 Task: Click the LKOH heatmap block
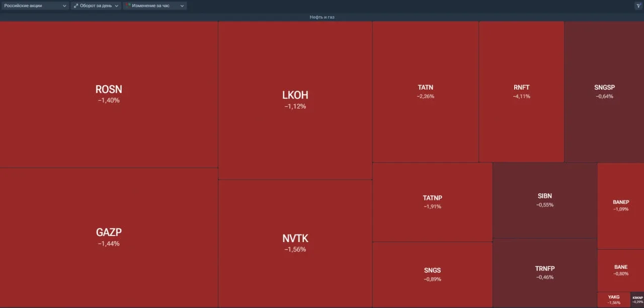pyautogui.click(x=295, y=100)
